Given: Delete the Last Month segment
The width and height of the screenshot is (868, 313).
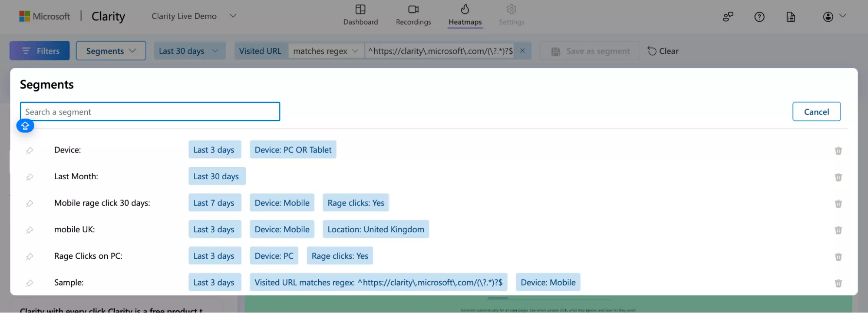Looking at the screenshot, I should (x=838, y=177).
